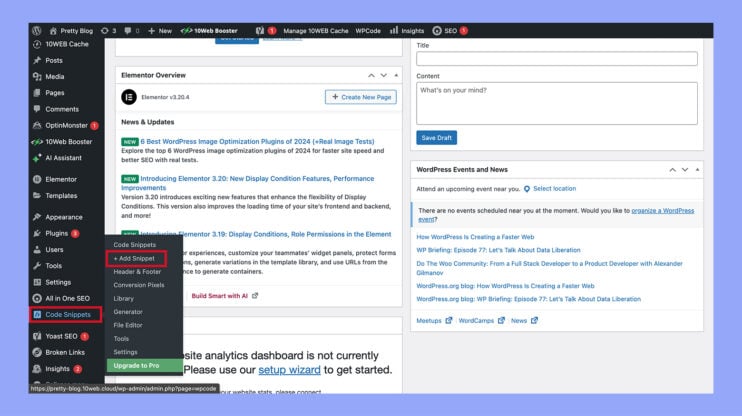742x416 pixels.
Task: Click the Comments bubble icon in sidebar
Action: [x=37, y=109]
